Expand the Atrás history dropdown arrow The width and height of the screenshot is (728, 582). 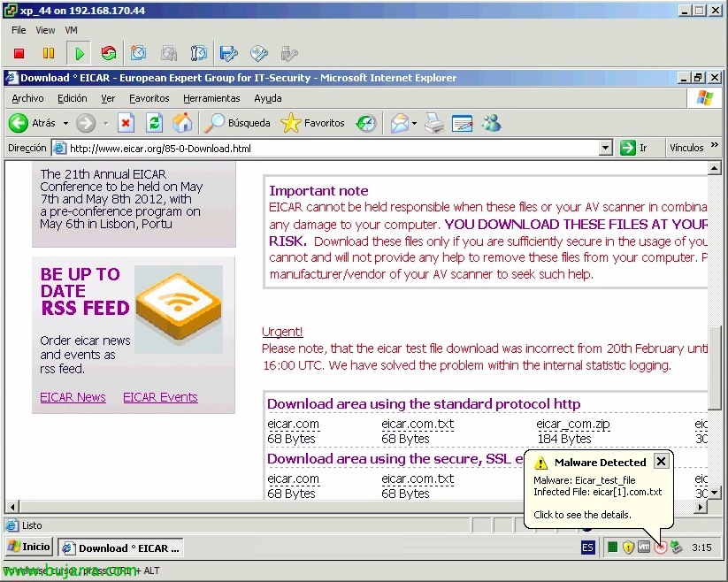tap(65, 124)
